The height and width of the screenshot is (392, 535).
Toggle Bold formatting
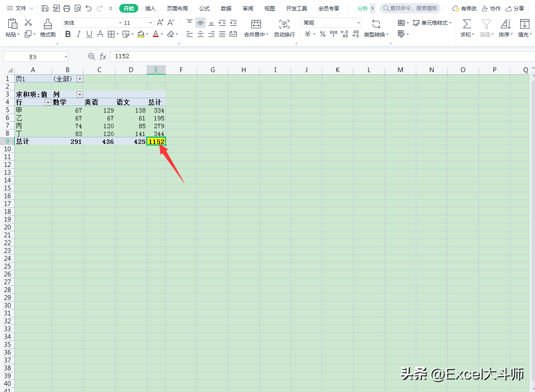pos(68,34)
